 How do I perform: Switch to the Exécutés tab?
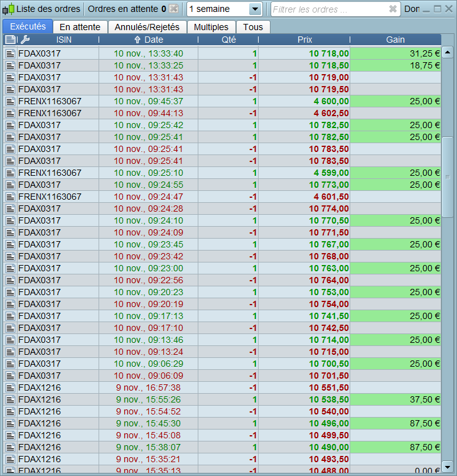28,26
